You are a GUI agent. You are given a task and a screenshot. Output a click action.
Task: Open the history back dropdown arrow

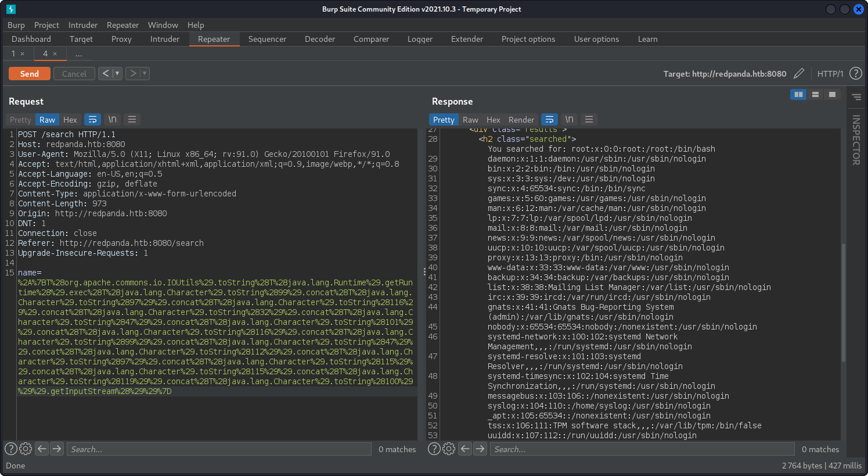(117, 73)
